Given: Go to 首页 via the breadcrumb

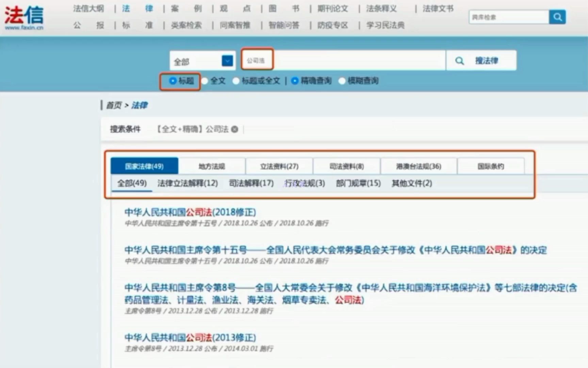Looking at the screenshot, I should click(x=114, y=105).
